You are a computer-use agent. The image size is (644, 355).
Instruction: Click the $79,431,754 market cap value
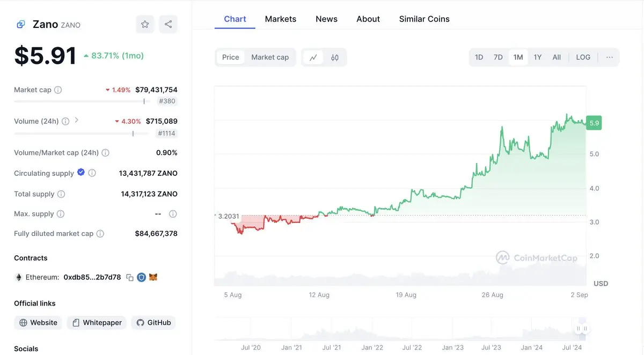tap(156, 90)
